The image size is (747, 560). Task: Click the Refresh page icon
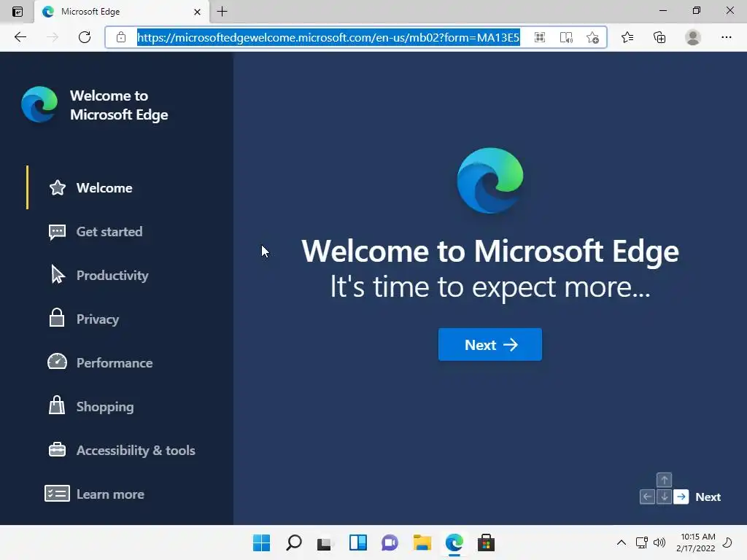[x=85, y=37]
